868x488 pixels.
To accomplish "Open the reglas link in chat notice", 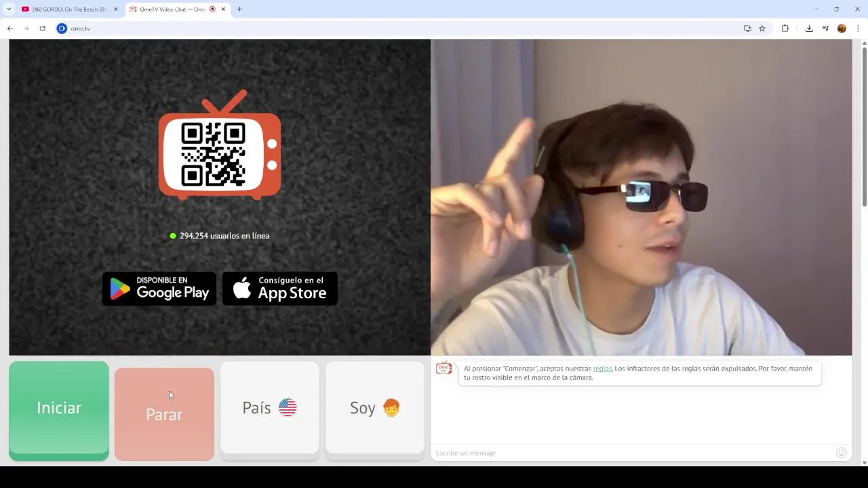I will (602, 369).
